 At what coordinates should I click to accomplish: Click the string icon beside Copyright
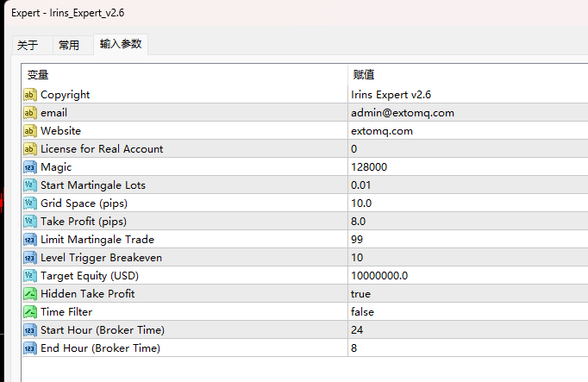coord(30,95)
